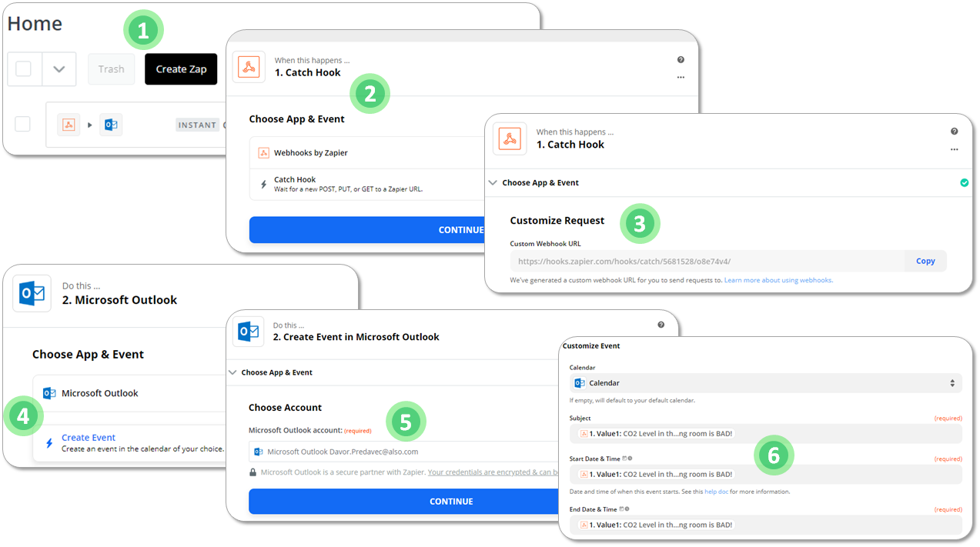The image size is (980, 547).
Task: Click "2. Create Event in Microsoft Outlook" title
Action: (356, 337)
